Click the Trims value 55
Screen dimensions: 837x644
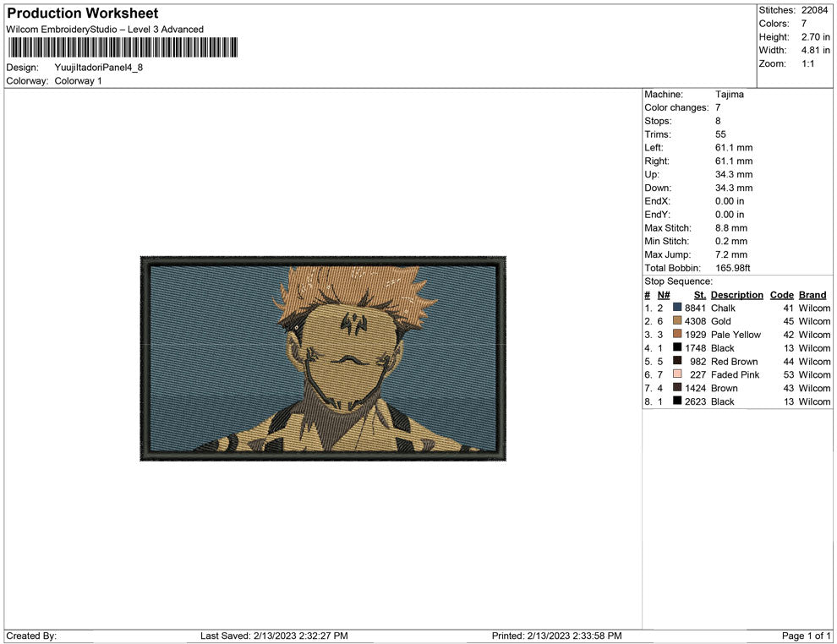720,134
